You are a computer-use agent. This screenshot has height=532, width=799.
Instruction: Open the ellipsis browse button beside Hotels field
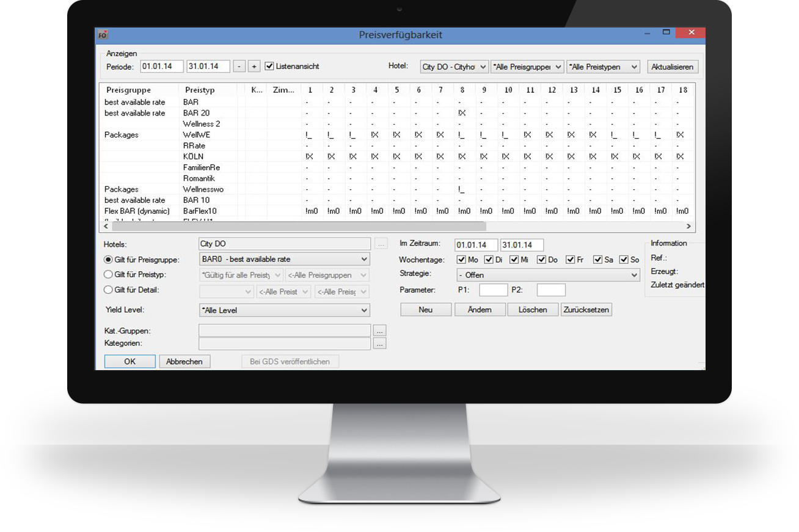tap(381, 244)
